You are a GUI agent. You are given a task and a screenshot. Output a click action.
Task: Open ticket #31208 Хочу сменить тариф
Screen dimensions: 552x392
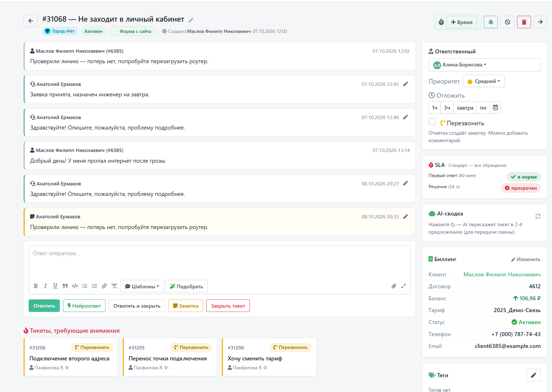pos(269,357)
